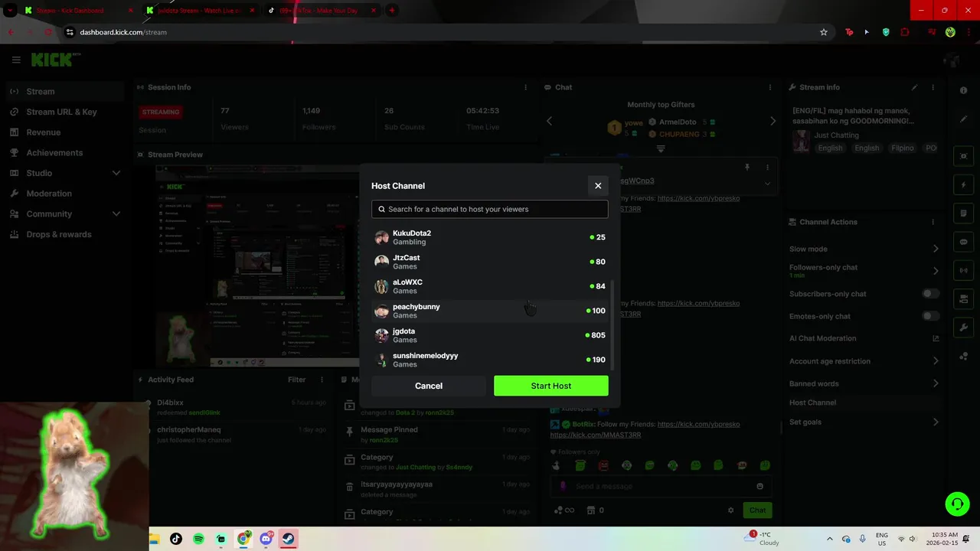
Task: Click the green Chat send button
Action: click(757, 510)
